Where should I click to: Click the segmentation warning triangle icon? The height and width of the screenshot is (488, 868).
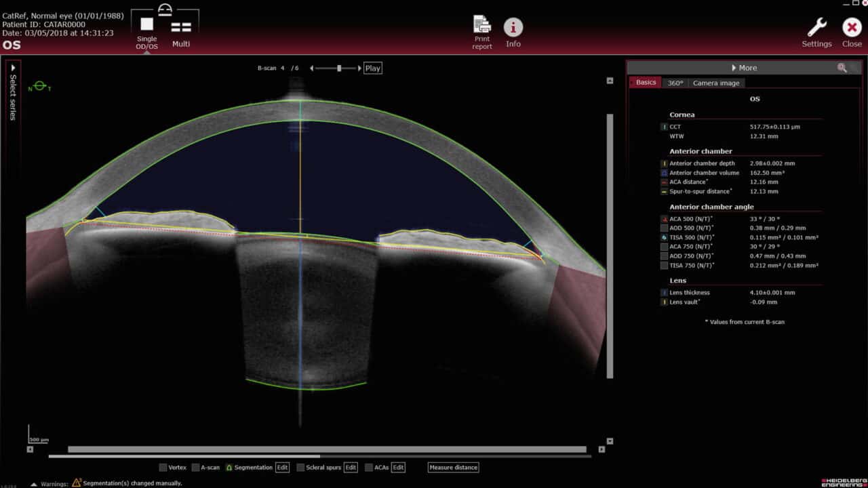click(x=77, y=483)
